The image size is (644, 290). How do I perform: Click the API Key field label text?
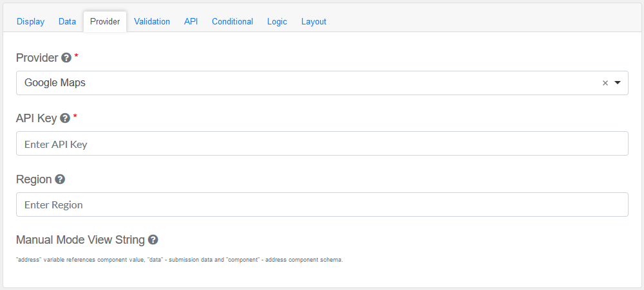click(36, 118)
